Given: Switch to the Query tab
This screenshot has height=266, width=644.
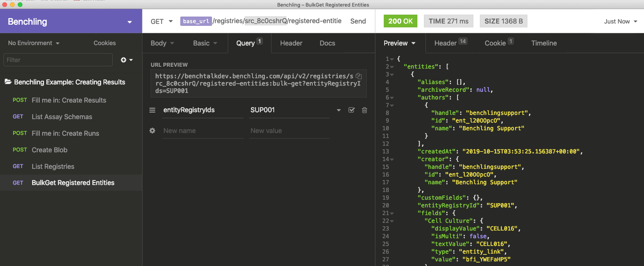Looking at the screenshot, I should 249,43.
